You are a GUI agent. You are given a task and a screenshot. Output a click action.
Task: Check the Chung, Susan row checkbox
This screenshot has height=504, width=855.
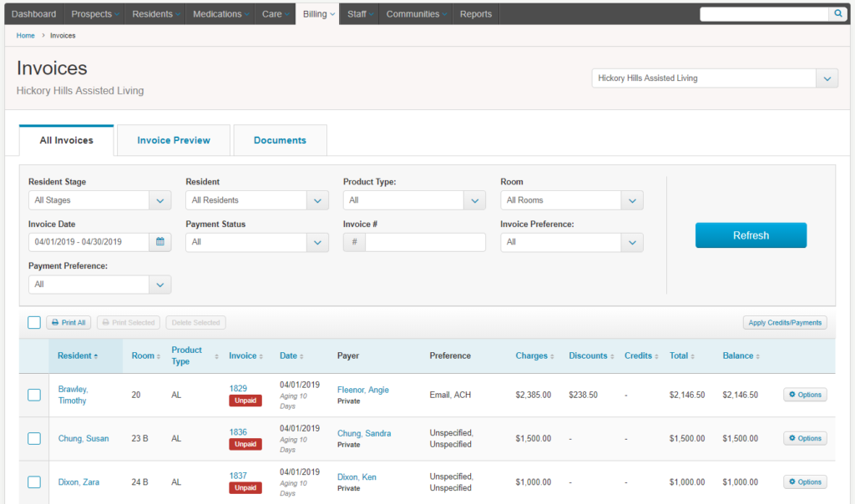34,439
